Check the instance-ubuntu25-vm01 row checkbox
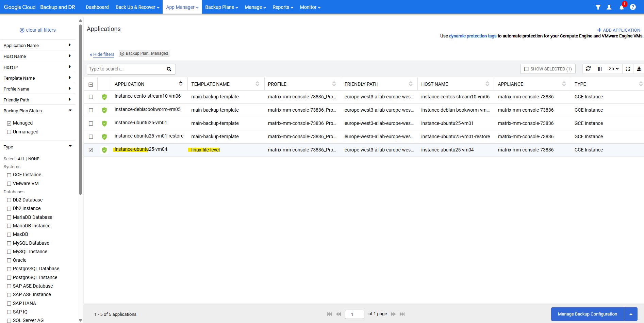The image size is (644, 323). click(91, 123)
